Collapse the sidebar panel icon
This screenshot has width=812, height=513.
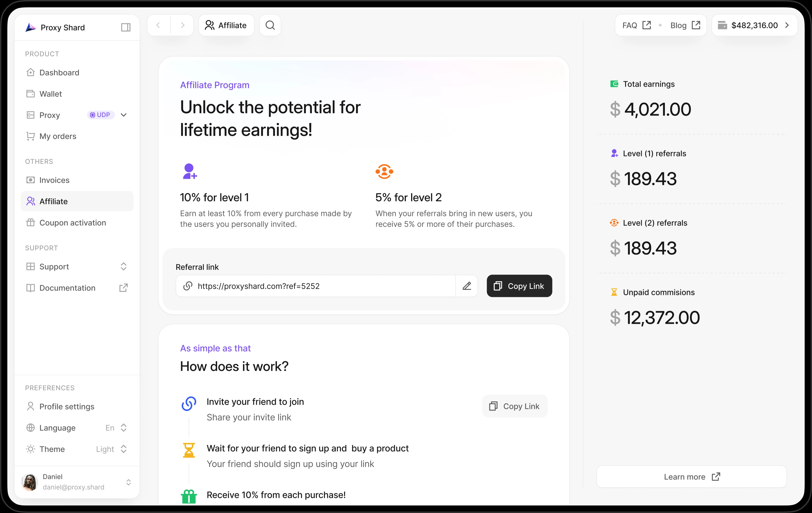point(126,27)
